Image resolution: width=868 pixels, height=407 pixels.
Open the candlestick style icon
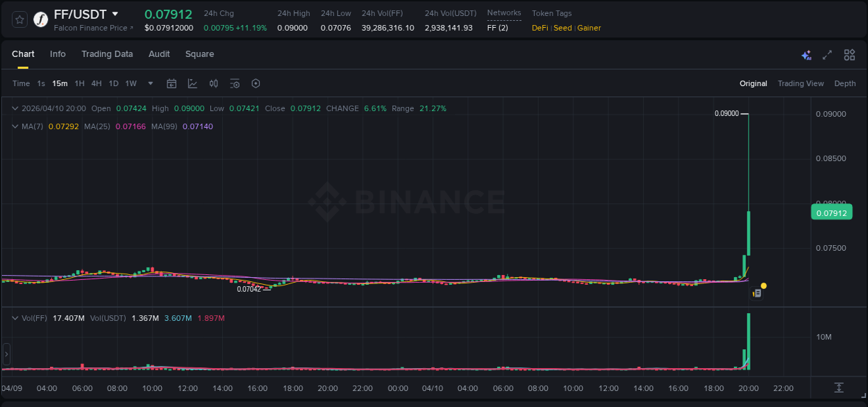click(x=214, y=83)
